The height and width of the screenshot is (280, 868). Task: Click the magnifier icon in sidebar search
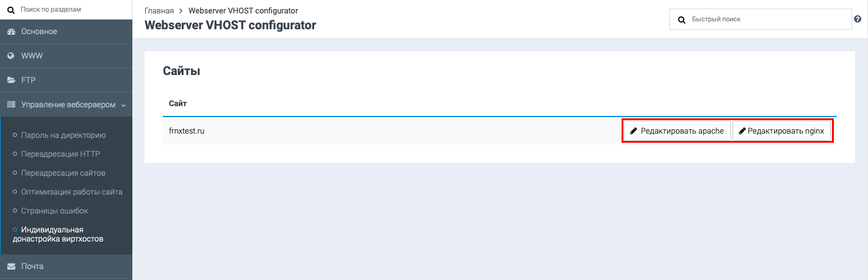coord(10,10)
